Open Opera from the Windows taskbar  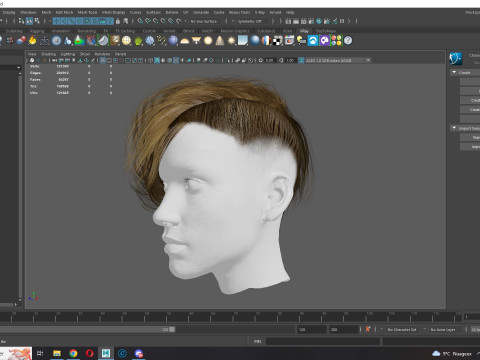pyautogui.click(x=89, y=353)
